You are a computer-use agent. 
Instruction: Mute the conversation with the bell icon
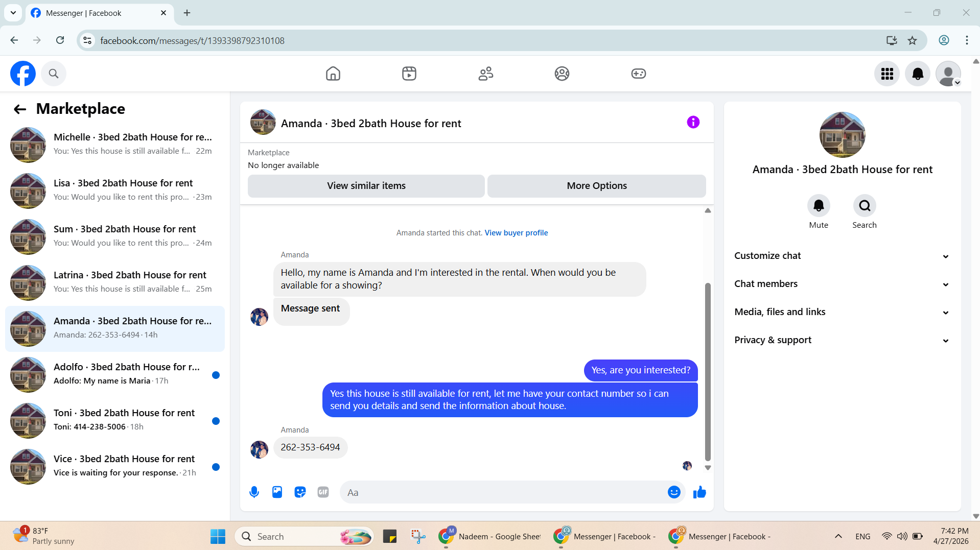pyautogui.click(x=819, y=205)
